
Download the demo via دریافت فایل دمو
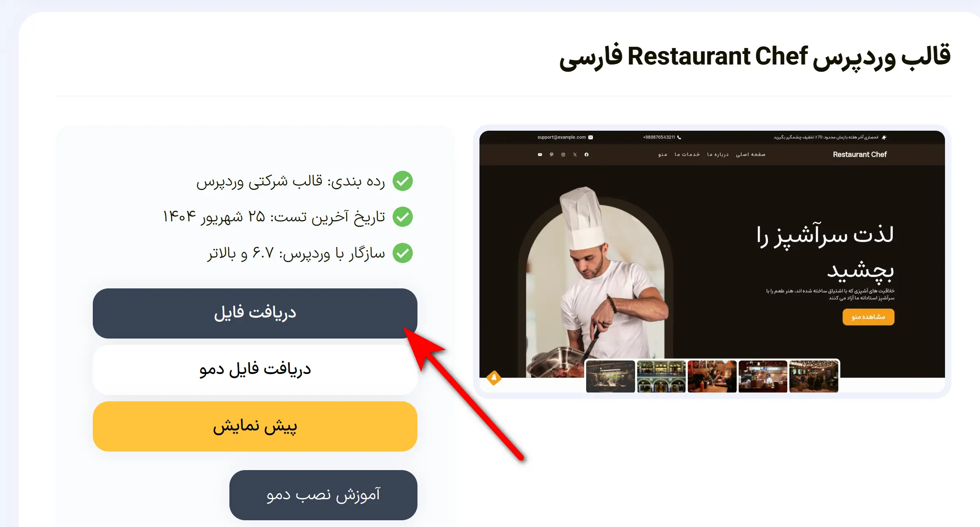coord(255,370)
